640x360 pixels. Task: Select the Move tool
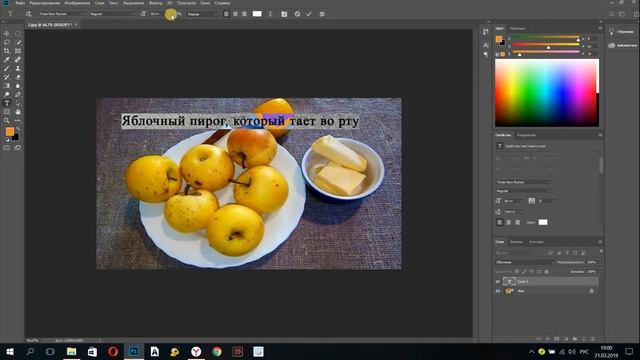[7, 33]
